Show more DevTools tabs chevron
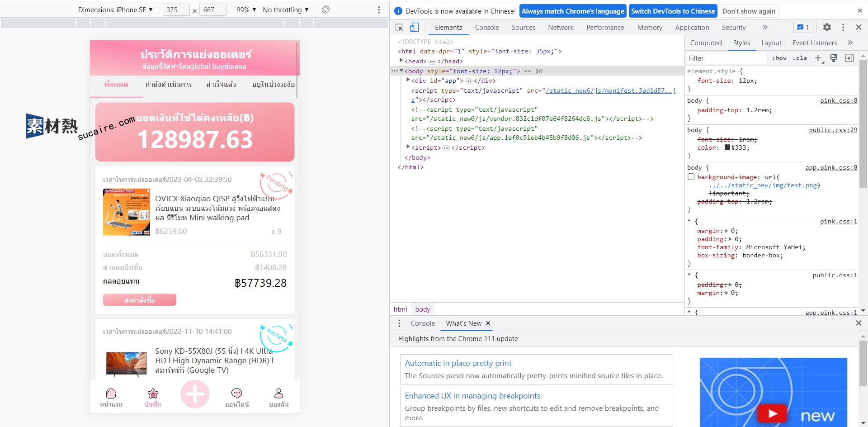The width and height of the screenshot is (868, 427). (765, 28)
